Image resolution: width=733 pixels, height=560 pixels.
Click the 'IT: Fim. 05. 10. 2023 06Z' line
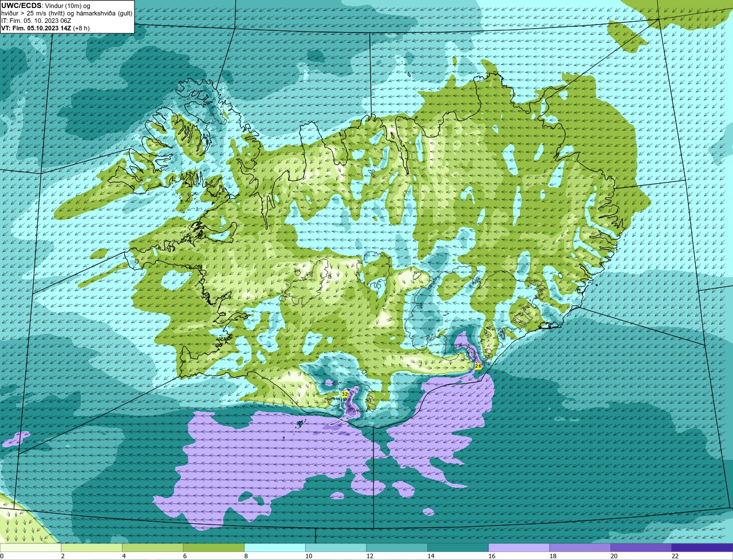[36, 21]
